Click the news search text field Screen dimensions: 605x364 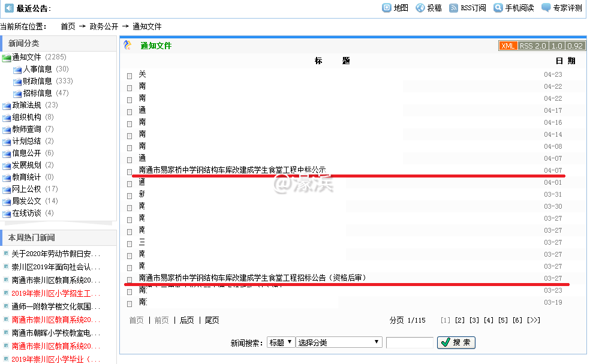pyautogui.click(x=410, y=342)
